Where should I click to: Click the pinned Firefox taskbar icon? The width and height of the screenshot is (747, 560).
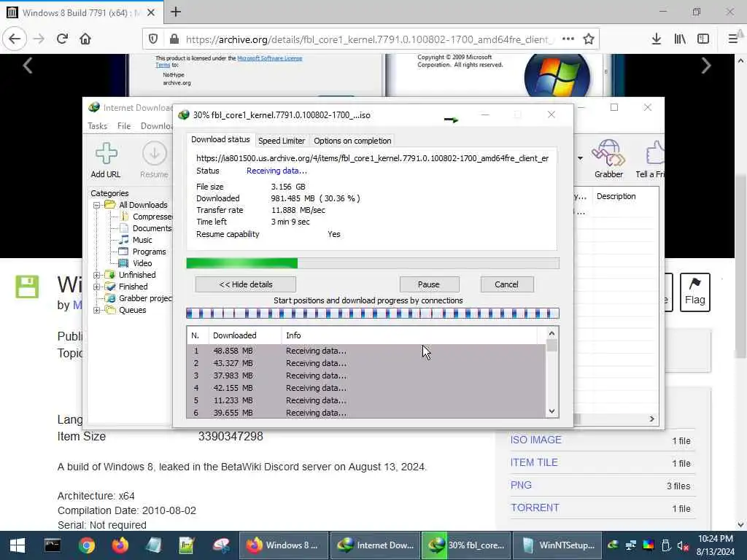coord(120,545)
